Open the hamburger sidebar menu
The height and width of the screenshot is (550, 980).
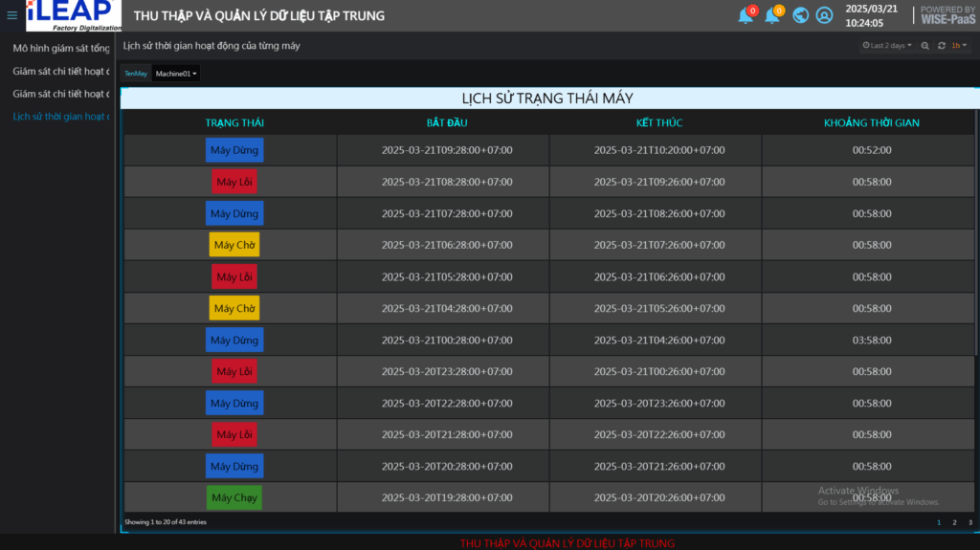(x=12, y=15)
